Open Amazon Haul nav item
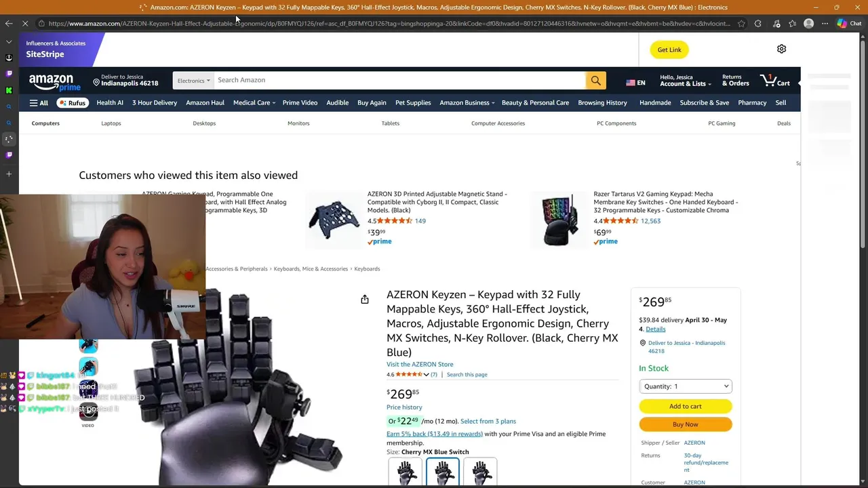Viewport: 868px width, 488px height. (205, 103)
